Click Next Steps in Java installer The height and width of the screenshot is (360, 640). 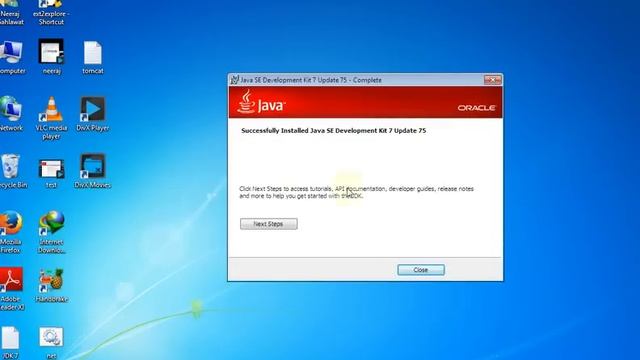click(x=269, y=224)
